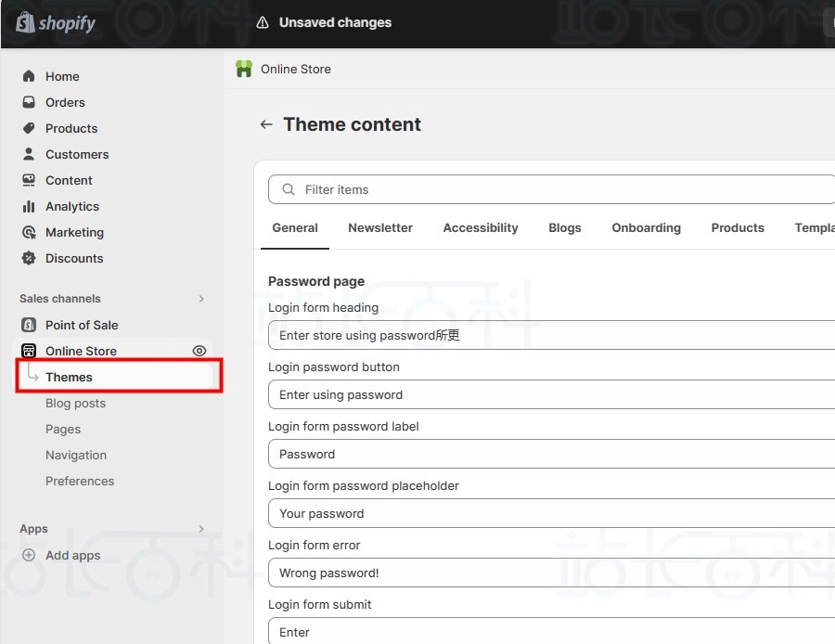Click the Login form submit field
Viewport: 835px width, 644px height.
551,631
